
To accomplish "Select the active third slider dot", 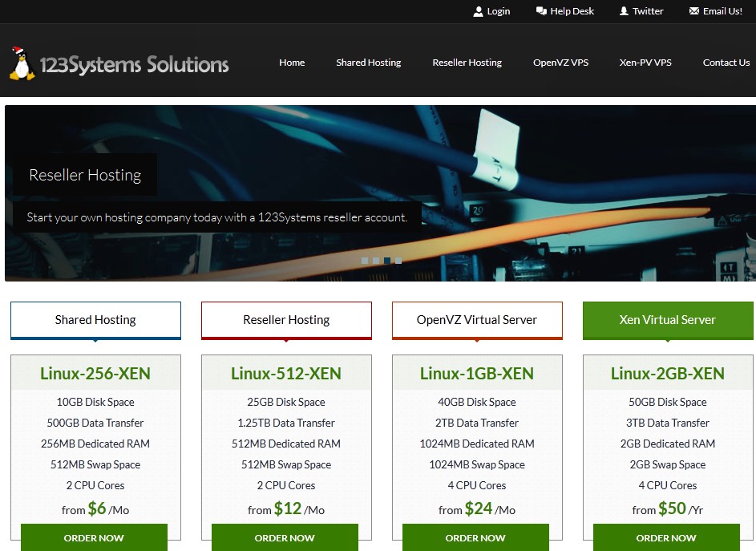I will [x=387, y=261].
